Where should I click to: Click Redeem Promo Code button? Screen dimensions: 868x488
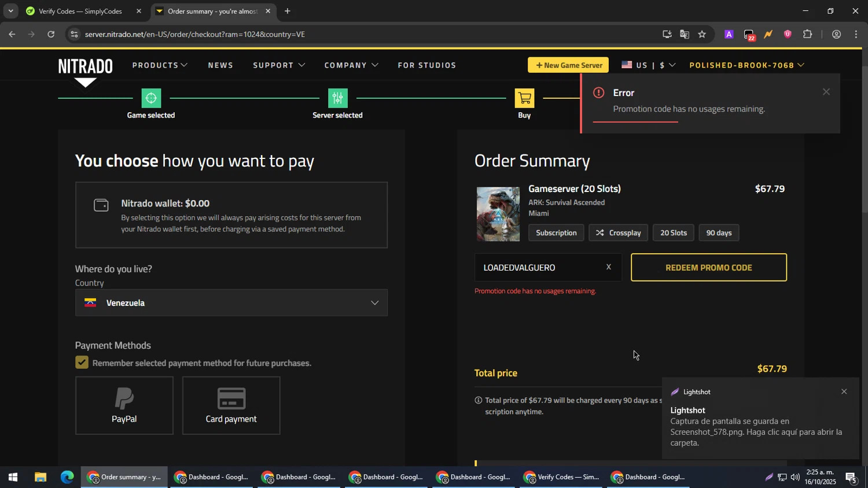pos(709,267)
